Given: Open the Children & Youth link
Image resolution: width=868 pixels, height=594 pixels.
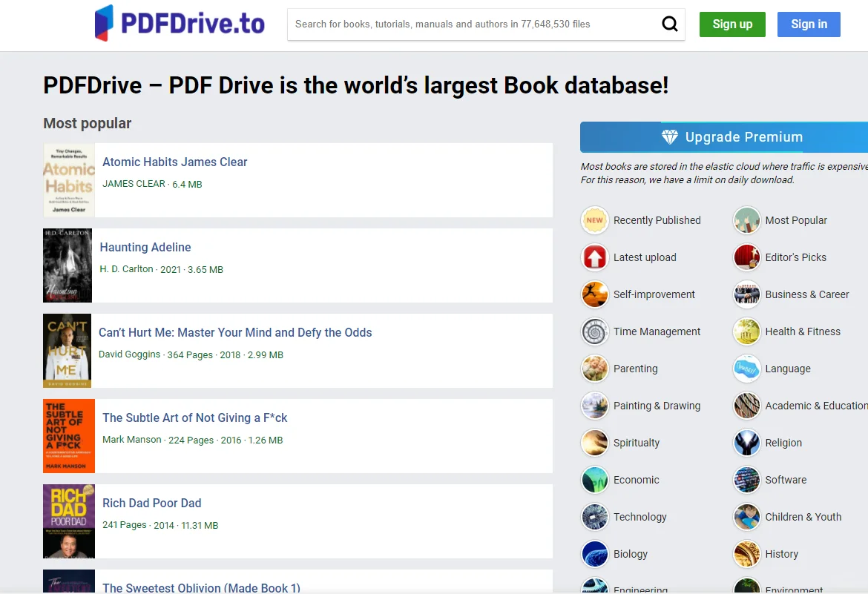Looking at the screenshot, I should tap(803, 517).
